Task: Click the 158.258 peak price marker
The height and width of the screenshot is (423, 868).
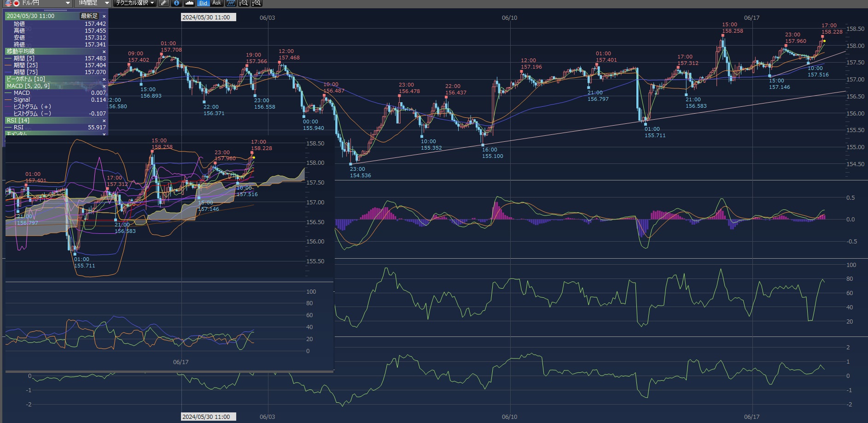Action: pos(723,35)
